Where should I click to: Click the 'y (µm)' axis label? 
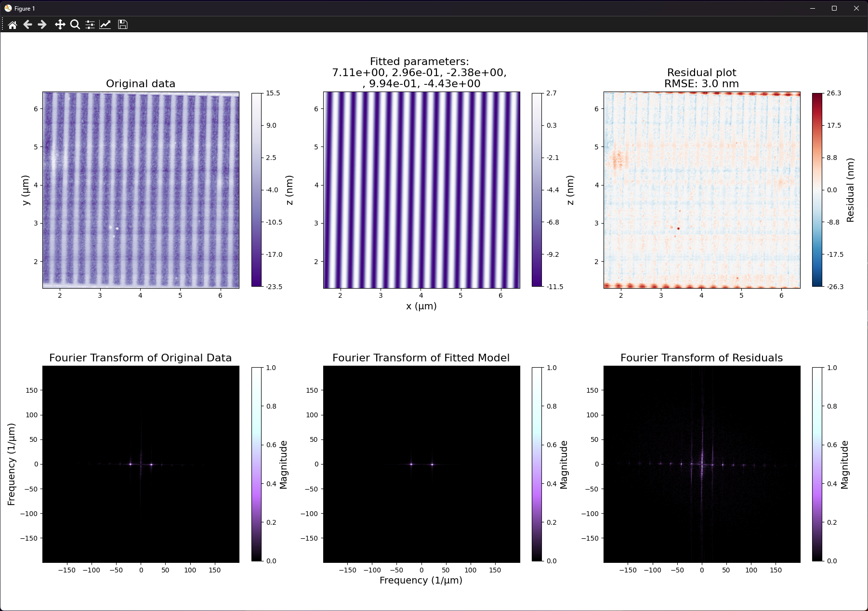coord(26,190)
